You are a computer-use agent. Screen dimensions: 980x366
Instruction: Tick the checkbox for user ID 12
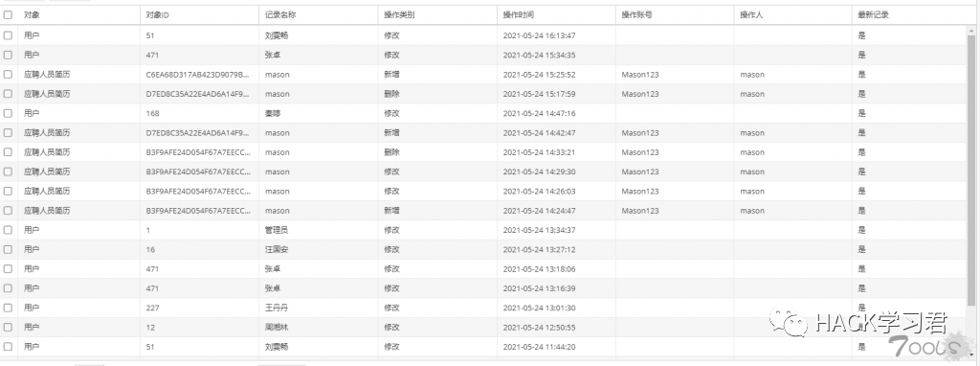pyautogui.click(x=8, y=327)
